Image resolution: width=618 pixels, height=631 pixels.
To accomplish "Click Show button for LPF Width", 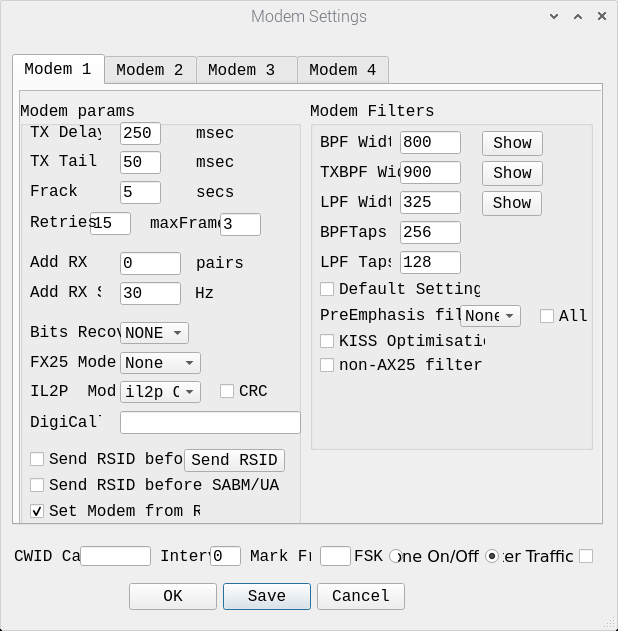I will (x=512, y=203).
